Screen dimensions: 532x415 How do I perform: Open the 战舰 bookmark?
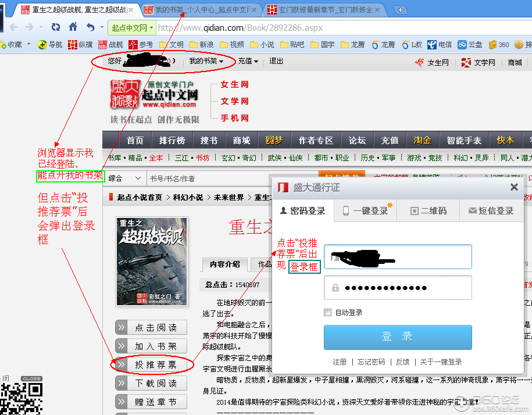pyautogui.click(x=110, y=44)
